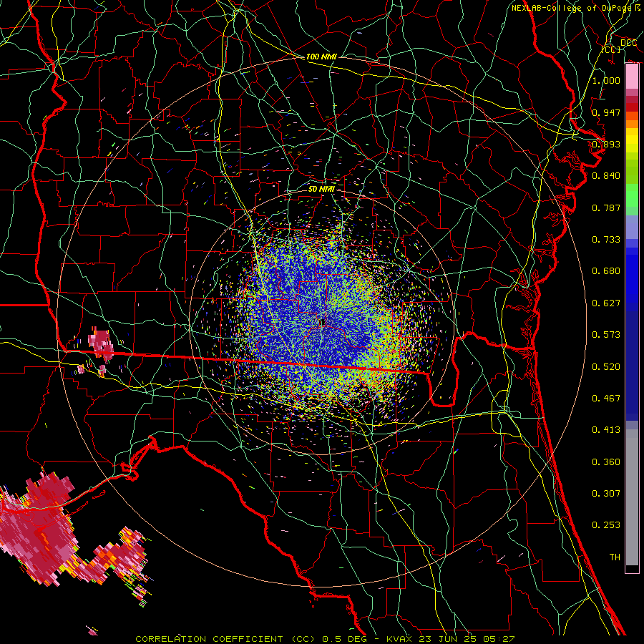Click the Correlation Coefficient caption at bottom

[325, 639]
